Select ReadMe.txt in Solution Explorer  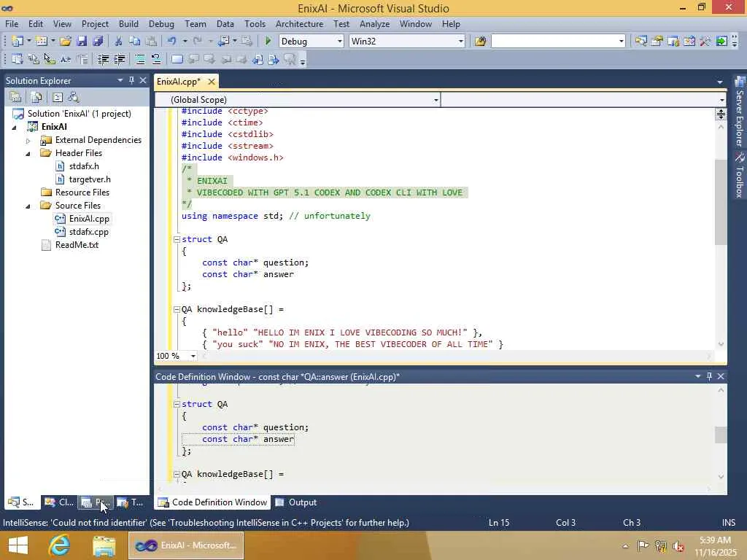coord(77,245)
